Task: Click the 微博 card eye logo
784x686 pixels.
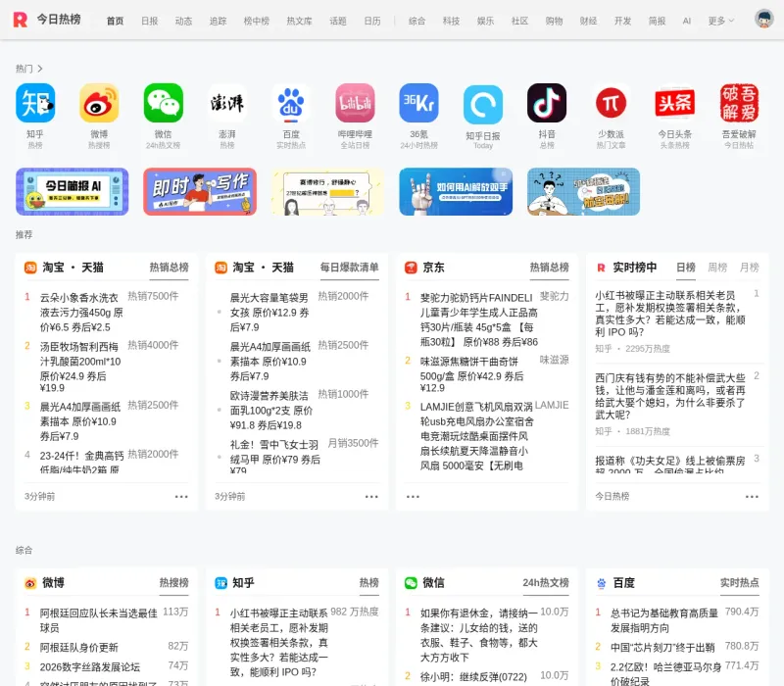Action: pos(30,583)
